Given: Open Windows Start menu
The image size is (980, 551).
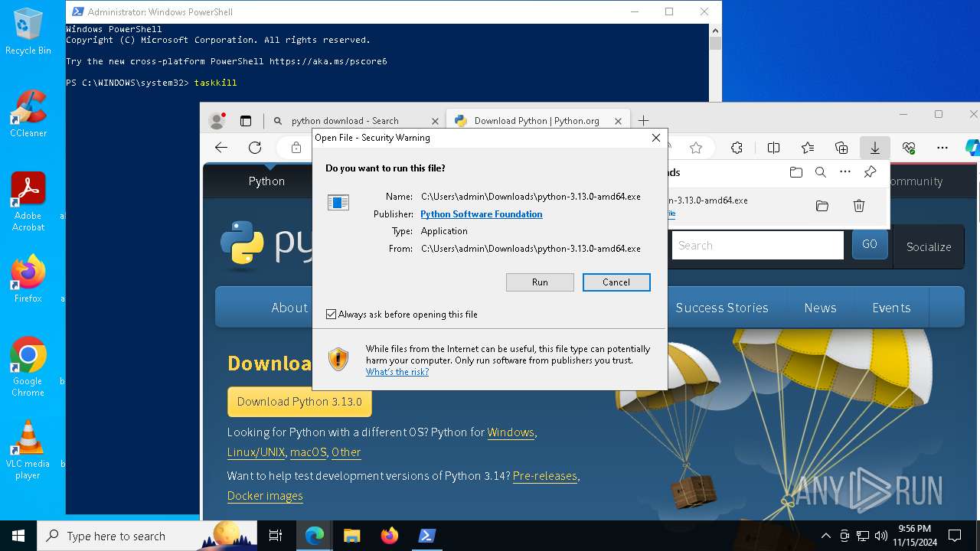Looking at the screenshot, I should click(18, 536).
